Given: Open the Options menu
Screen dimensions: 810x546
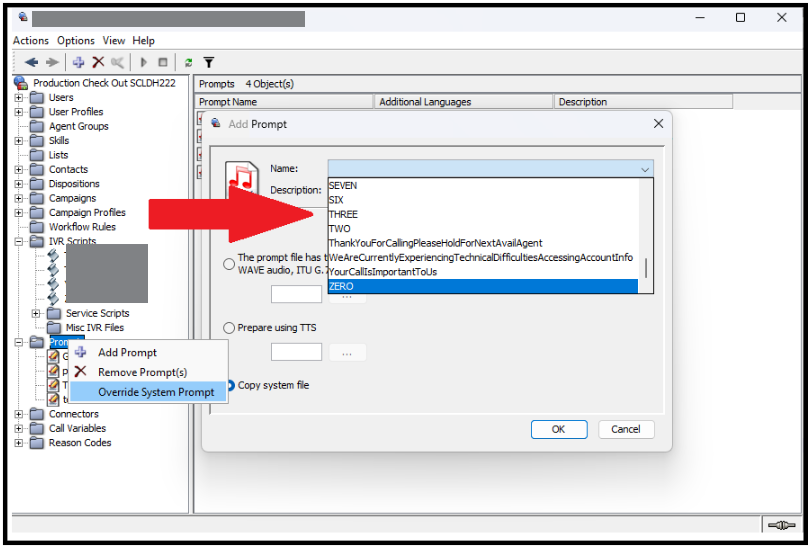Looking at the screenshot, I should 75,40.
